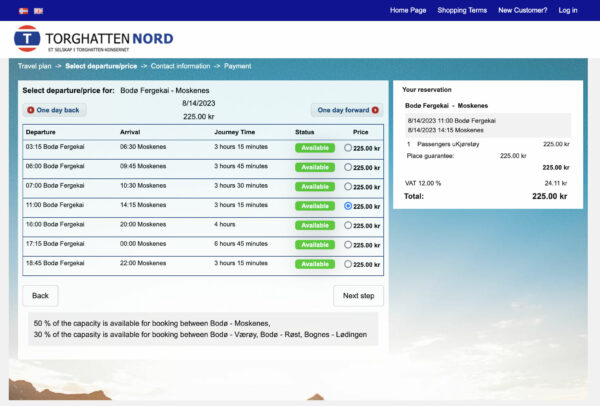Viewport: 600px width, 406px height.
Task: Select the 17:15 departure radio button
Action: click(x=348, y=245)
